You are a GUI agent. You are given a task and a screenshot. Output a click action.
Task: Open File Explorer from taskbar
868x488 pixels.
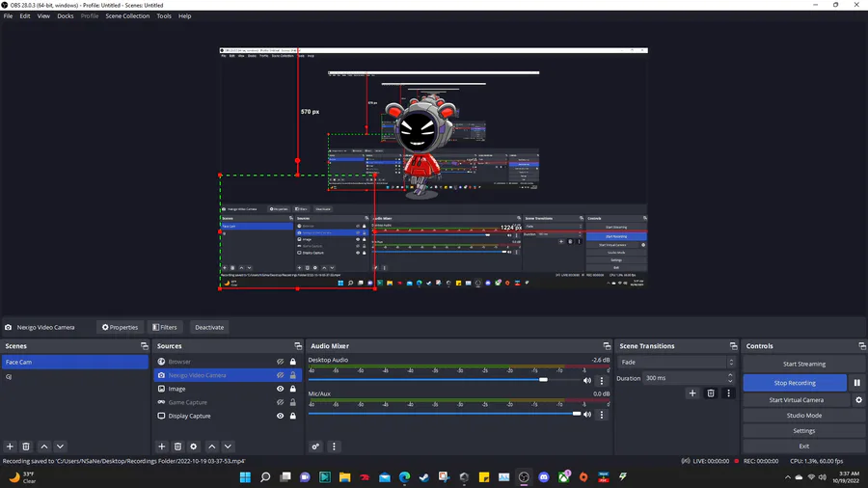[345, 477]
